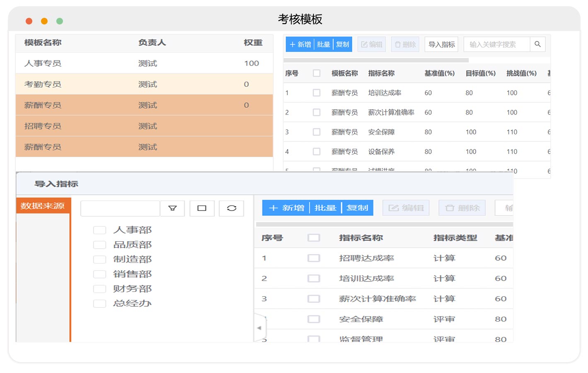Click the upper toolbar 编辑 button
This screenshot has height=373, width=588.
(x=371, y=44)
